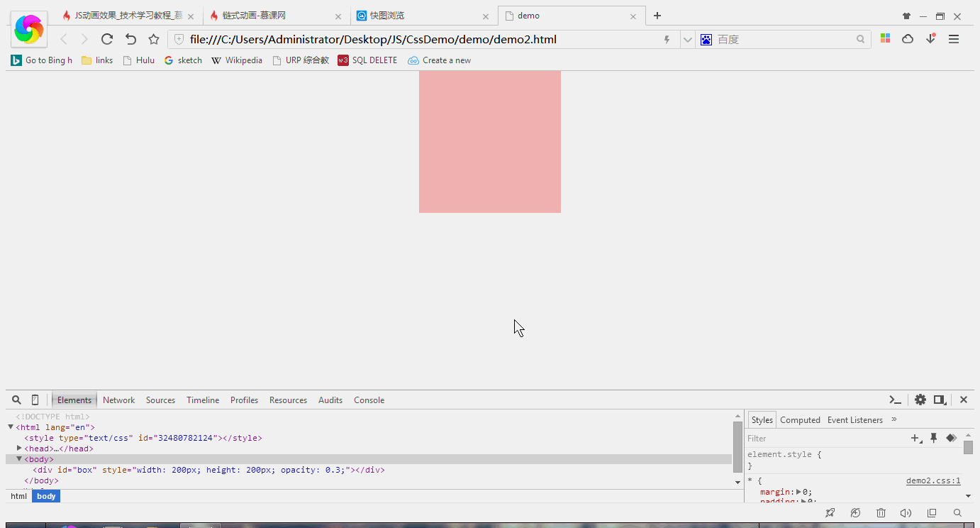This screenshot has height=528, width=980.
Task: Collapse the body element in DOM tree
Action: click(x=19, y=458)
